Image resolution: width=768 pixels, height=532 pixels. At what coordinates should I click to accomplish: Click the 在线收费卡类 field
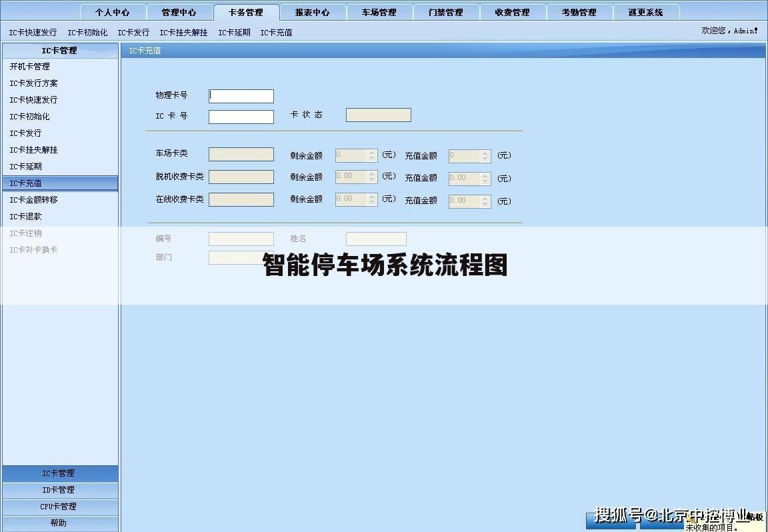(x=241, y=199)
